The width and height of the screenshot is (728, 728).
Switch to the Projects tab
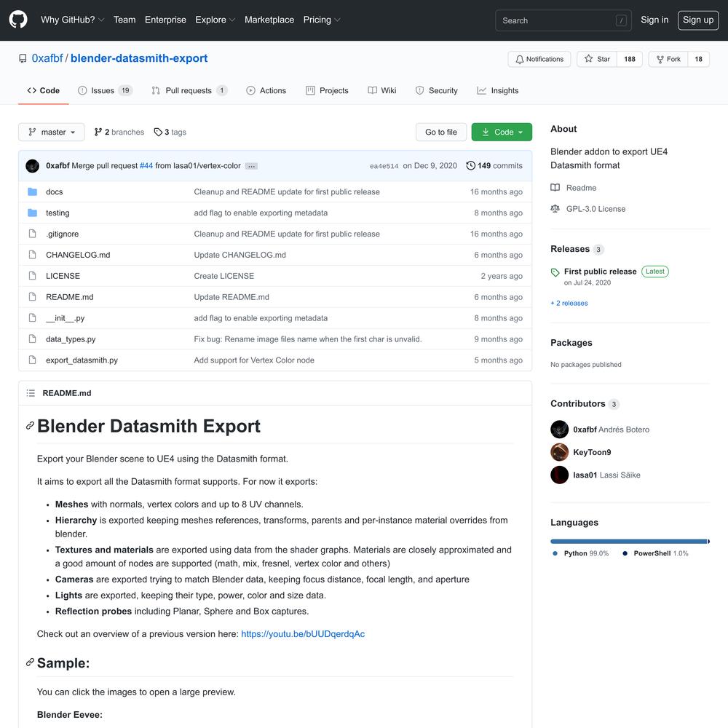327,90
